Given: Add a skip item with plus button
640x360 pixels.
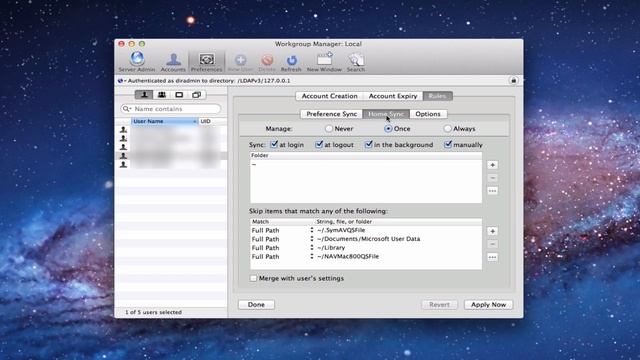Looking at the screenshot, I should point(492,231).
